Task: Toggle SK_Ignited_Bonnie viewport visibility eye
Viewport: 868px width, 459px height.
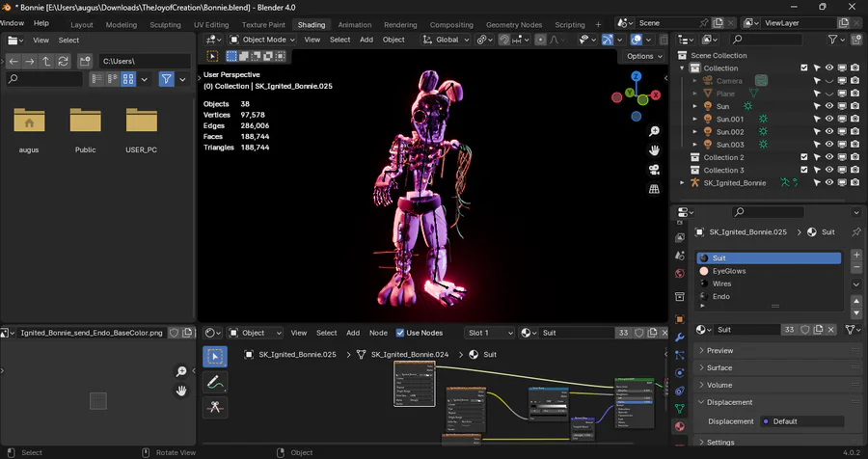Action: tap(829, 182)
